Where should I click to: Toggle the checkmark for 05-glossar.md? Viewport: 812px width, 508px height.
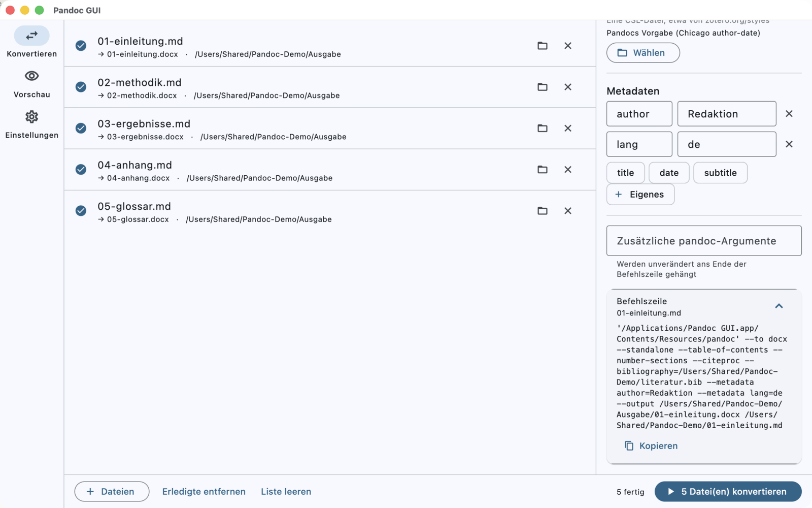[81, 210]
